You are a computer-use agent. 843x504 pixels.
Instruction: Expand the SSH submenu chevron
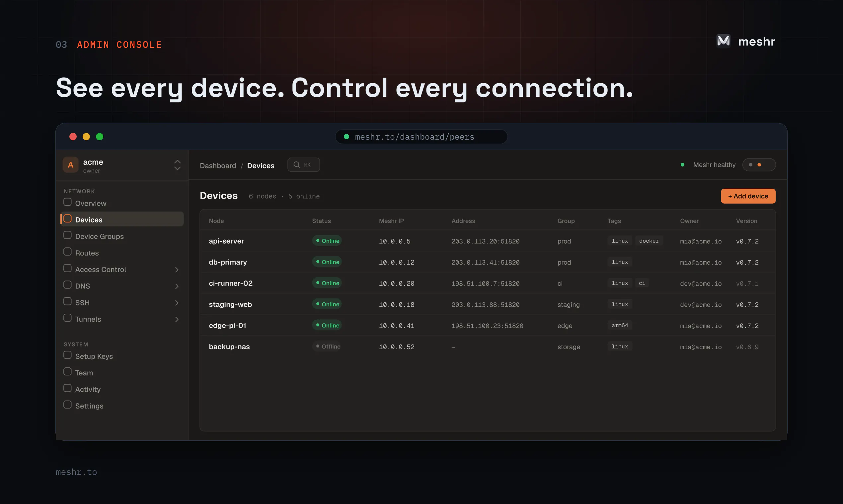pyautogui.click(x=177, y=303)
